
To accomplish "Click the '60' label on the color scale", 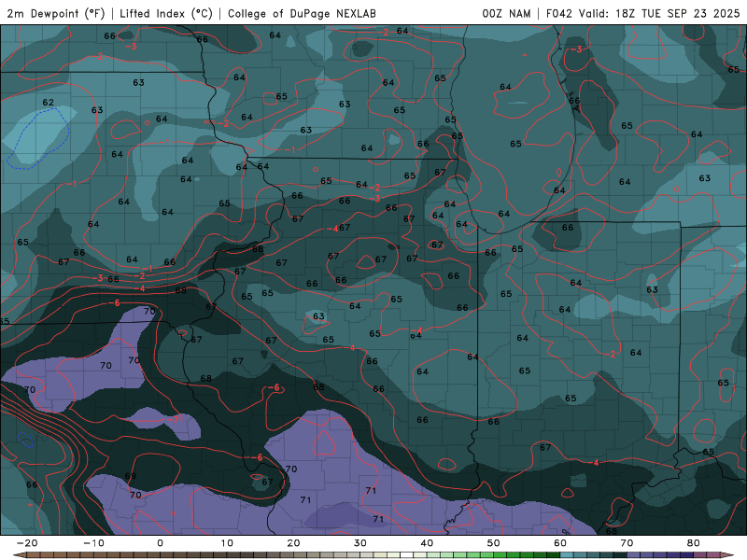I will (560, 543).
